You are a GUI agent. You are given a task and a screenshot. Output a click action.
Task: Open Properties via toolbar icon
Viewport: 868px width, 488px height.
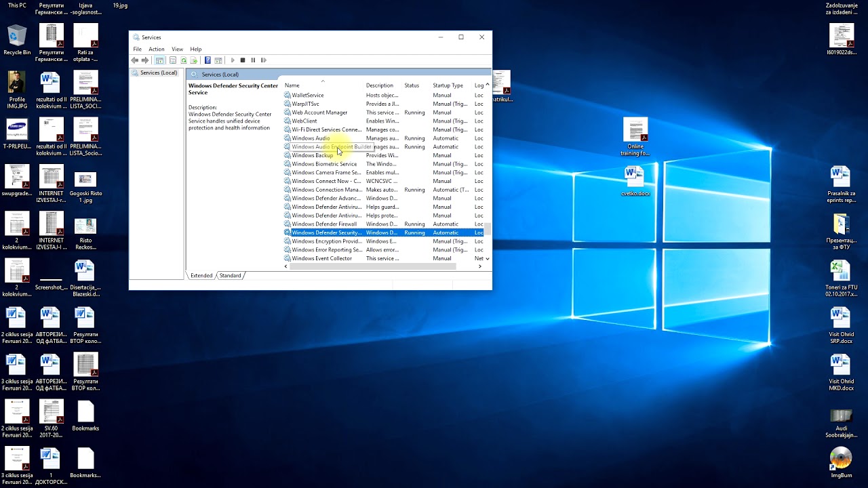click(173, 60)
